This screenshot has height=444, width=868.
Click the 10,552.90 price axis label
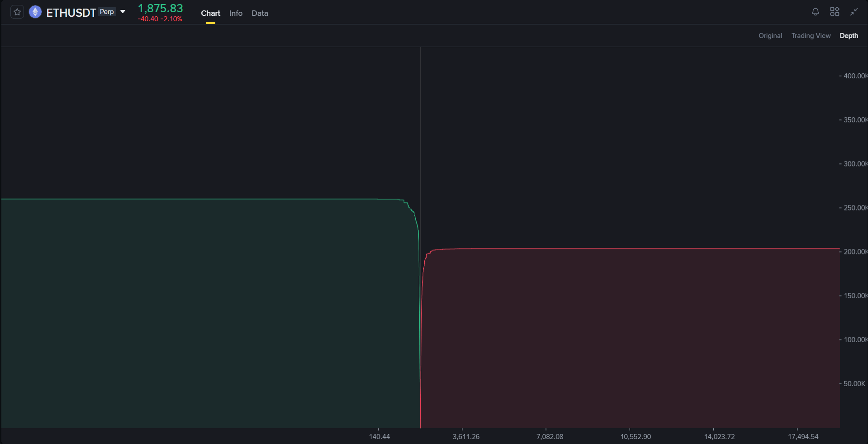[636, 437]
